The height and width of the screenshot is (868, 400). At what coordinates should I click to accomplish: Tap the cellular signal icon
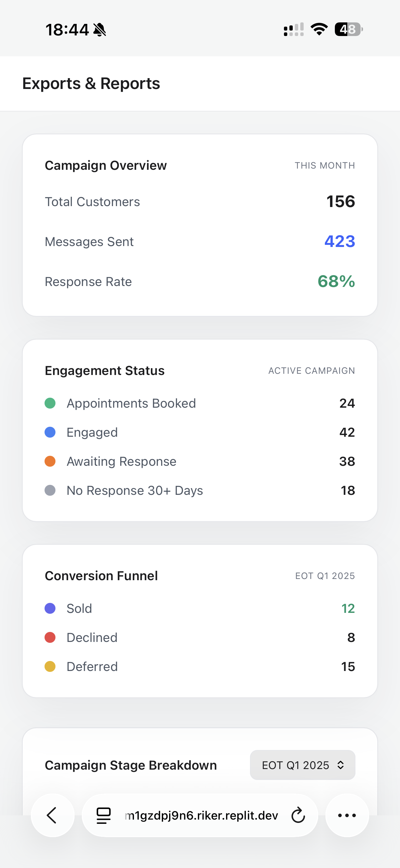tap(294, 30)
